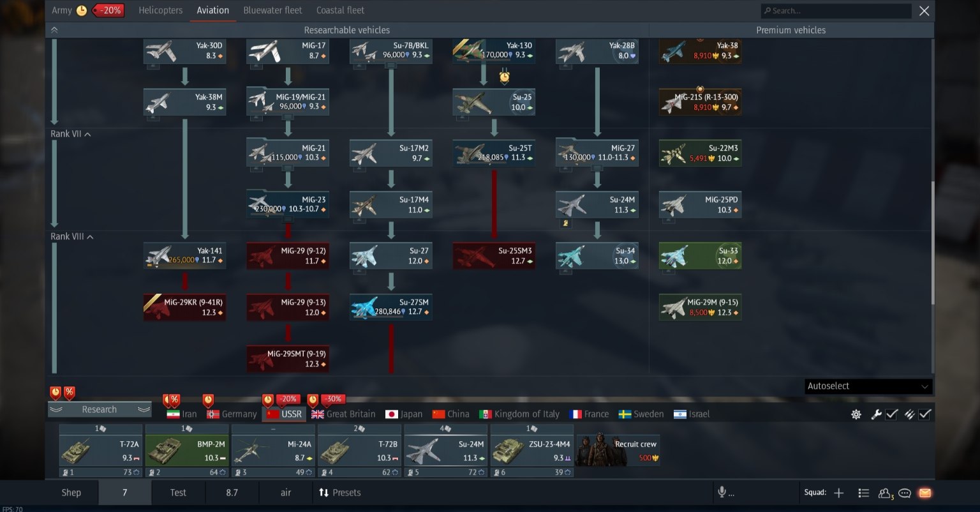Viewport: 980px width, 512px height.
Task: Select the BMP-2M crew slot
Action: coord(187,451)
